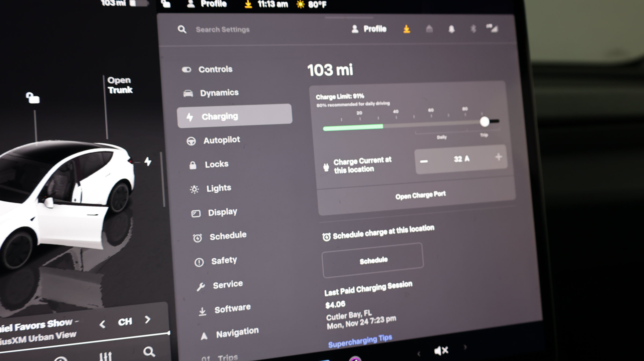644x361 pixels.
Task: Tap the Open Charge Port button
Action: pyautogui.click(x=420, y=195)
